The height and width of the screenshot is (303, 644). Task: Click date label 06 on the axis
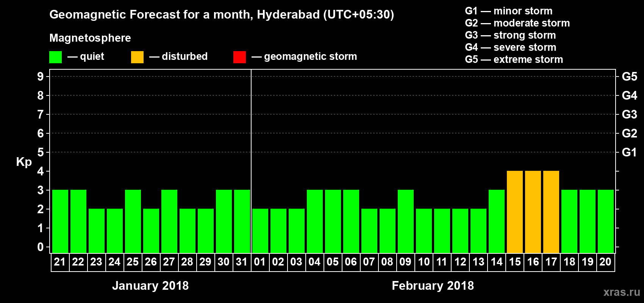351,262
